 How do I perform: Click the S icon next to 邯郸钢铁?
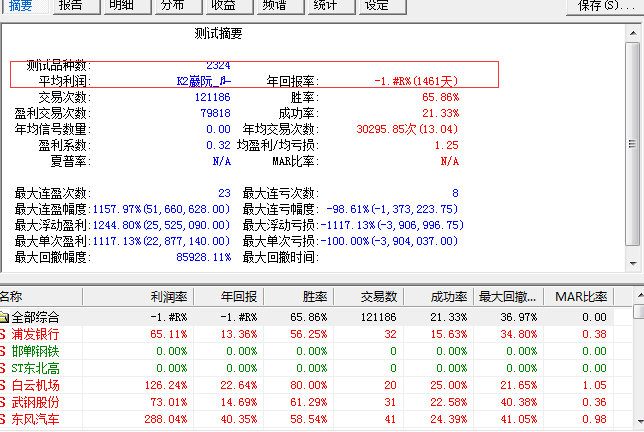coord(3,351)
